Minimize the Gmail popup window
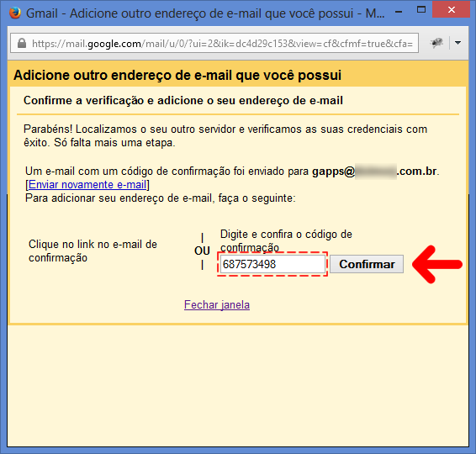 tap(399, 12)
